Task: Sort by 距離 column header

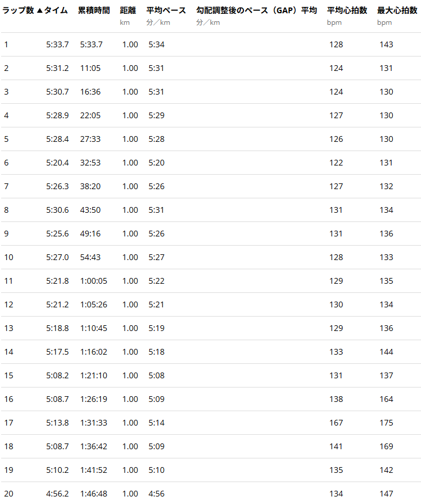Action: 128,11
